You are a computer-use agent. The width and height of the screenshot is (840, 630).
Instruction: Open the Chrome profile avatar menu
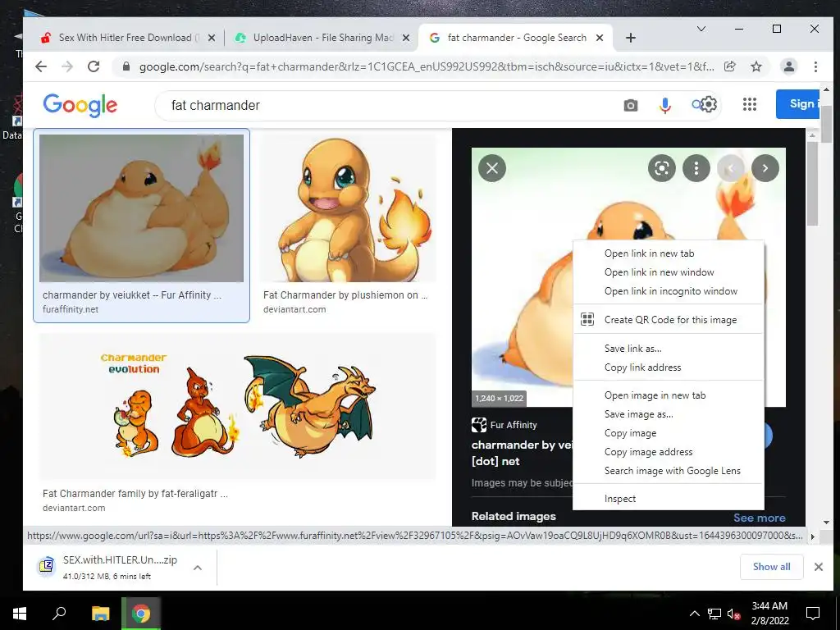tap(788, 66)
